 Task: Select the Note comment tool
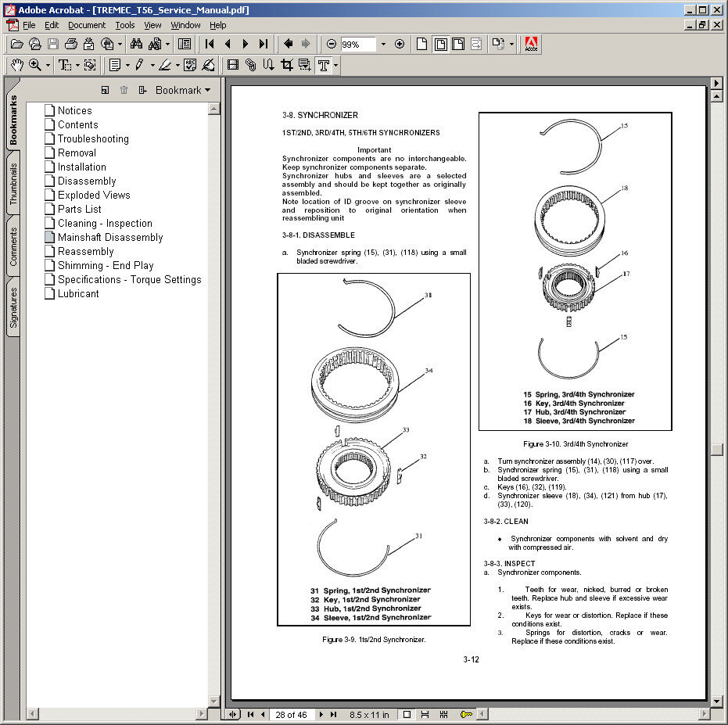115,65
